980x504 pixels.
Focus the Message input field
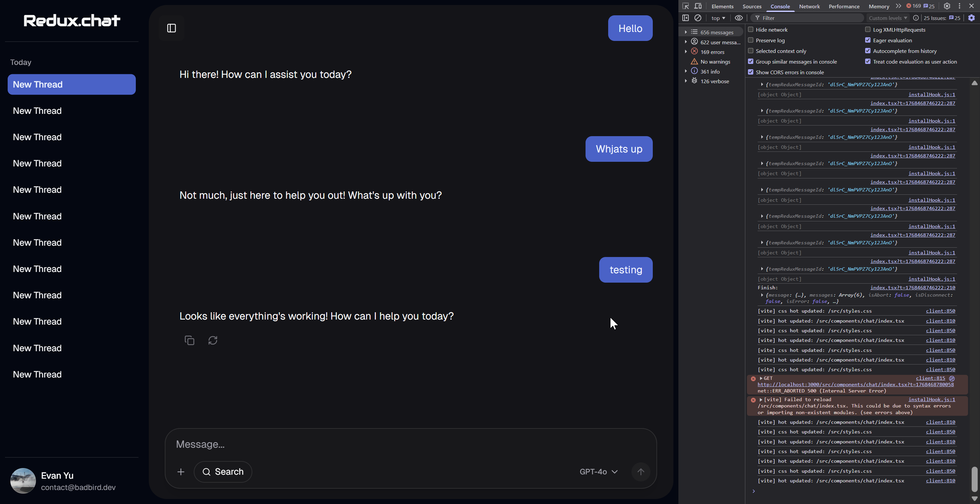point(380,444)
